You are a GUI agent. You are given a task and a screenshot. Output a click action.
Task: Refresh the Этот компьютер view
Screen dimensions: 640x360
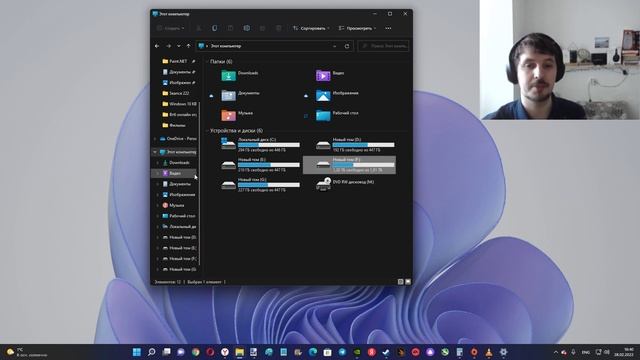(x=347, y=46)
